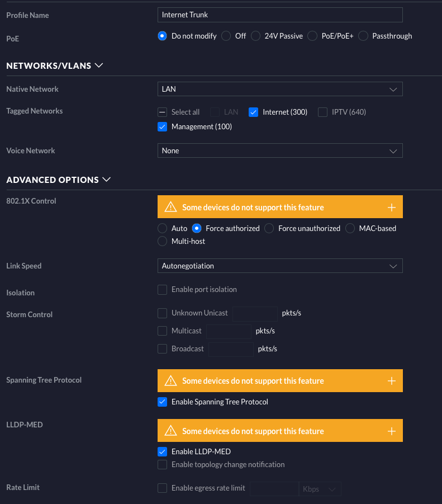
Task: Expand the Spanning Tree Protocol warning plus icon
Action: pyautogui.click(x=391, y=381)
